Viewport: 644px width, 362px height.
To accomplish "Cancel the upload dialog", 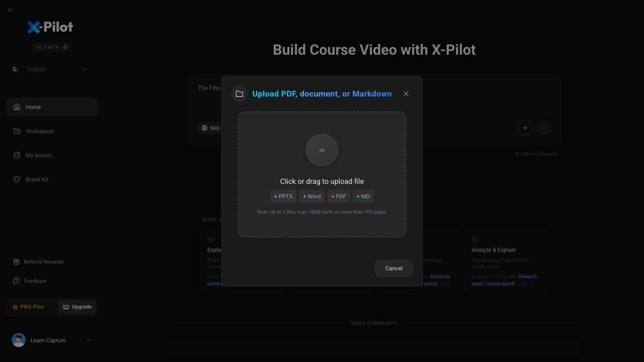I will pyautogui.click(x=394, y=268).
